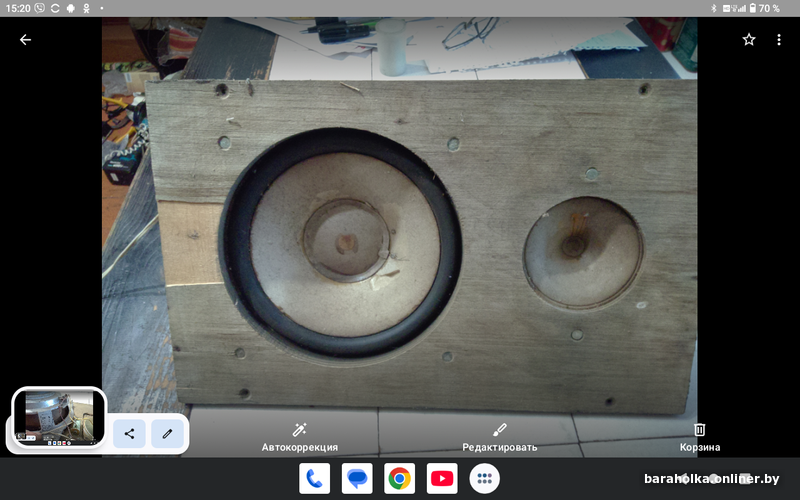Show all apps drawer

tap(485, 479)
